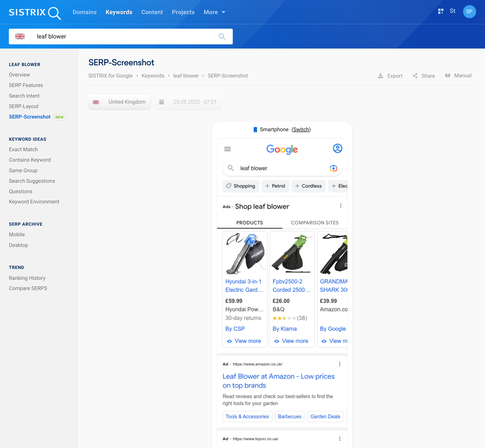Open Search Suggestions in the sidebar

pos(32,181)
